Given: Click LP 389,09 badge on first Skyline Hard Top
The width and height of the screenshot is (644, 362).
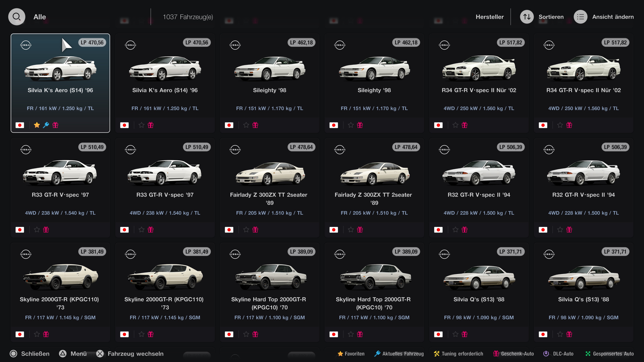Looking at the screenshot, I should pyautogui.click(x=301, y=252).
